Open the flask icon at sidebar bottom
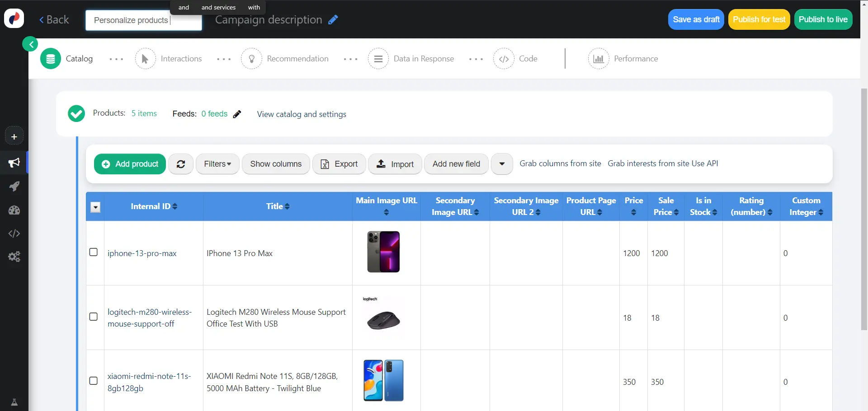The height and width of the screenshot is (411, 868). tap(14, 402)
